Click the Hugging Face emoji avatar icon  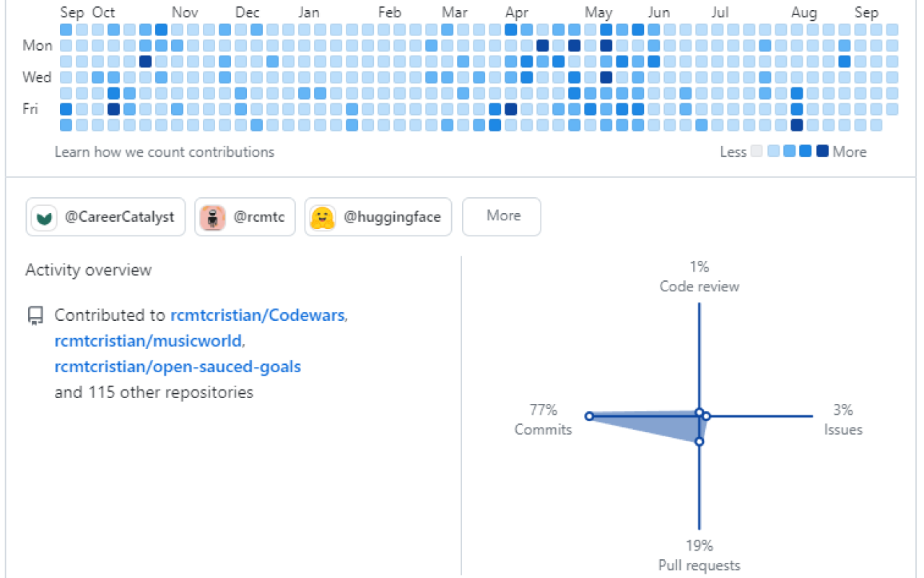[322, 217]
